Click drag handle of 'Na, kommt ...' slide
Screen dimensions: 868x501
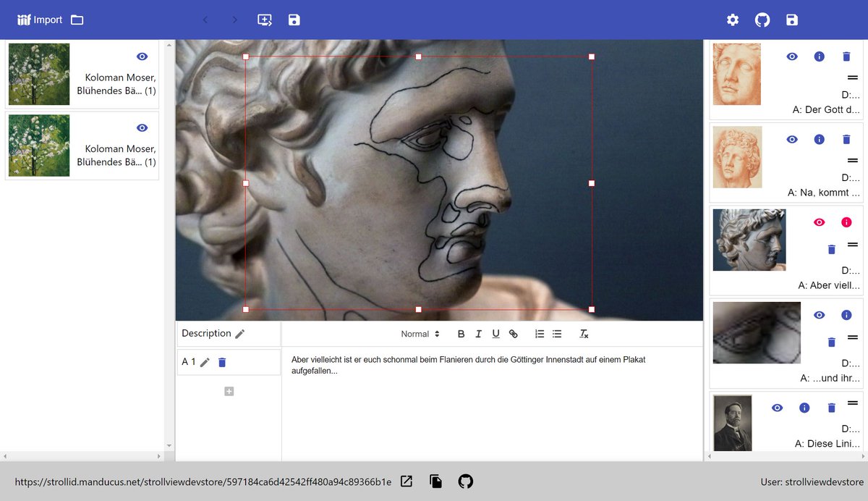tap(852, 159)
